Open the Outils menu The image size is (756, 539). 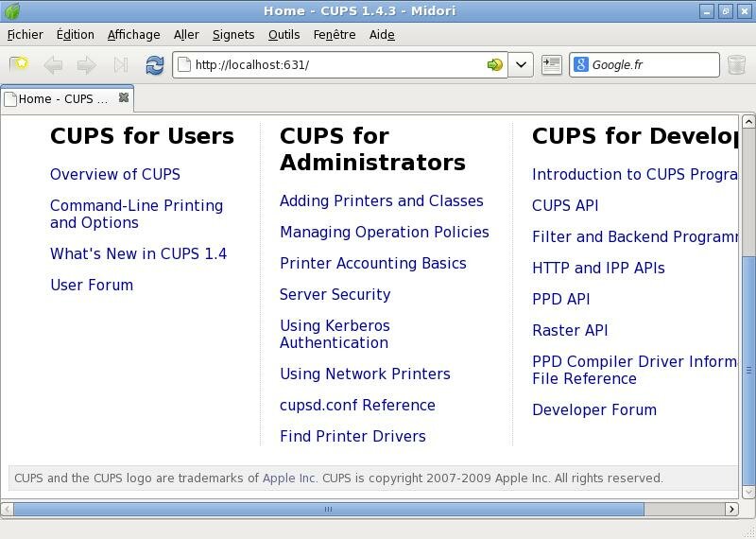(x=284, y=35)
